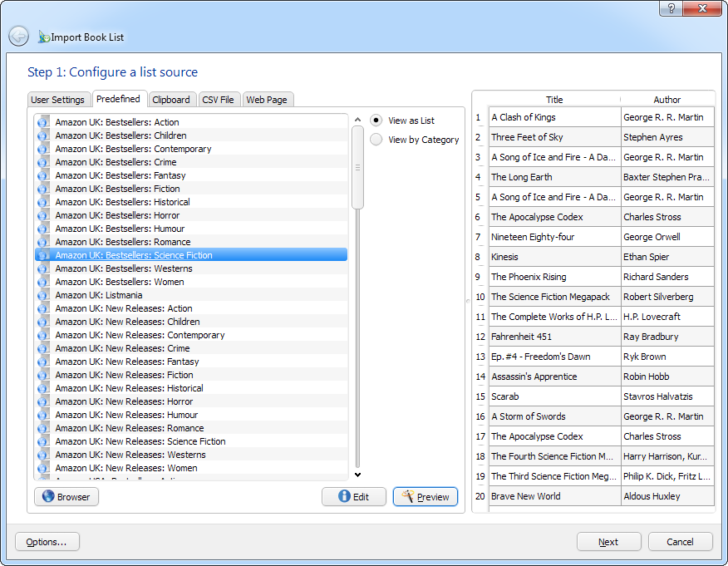Select Amazon UK: New Releases: Contemporary

tap(191, 335)
